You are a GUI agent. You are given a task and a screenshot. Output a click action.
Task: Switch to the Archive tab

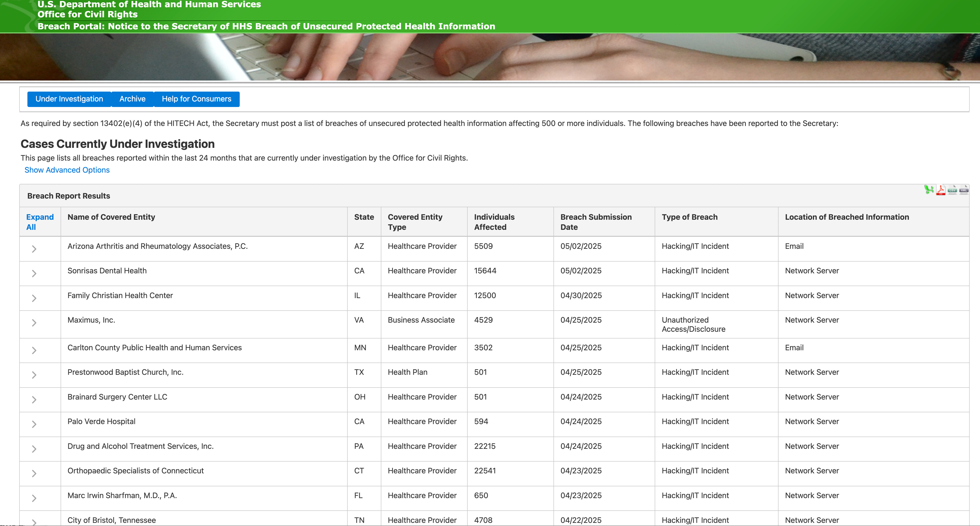pyautogui.click(x=132, y=99)
